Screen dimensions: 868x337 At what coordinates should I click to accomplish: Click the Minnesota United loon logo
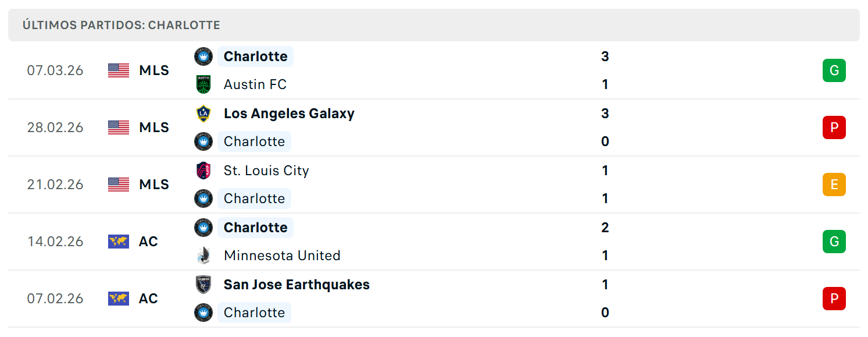pyautogui.click(x=203, y=256)
